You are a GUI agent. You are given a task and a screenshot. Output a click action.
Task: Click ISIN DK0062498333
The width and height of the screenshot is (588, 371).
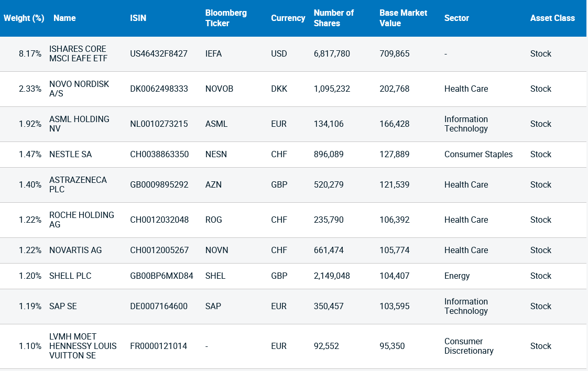(159, 89)
